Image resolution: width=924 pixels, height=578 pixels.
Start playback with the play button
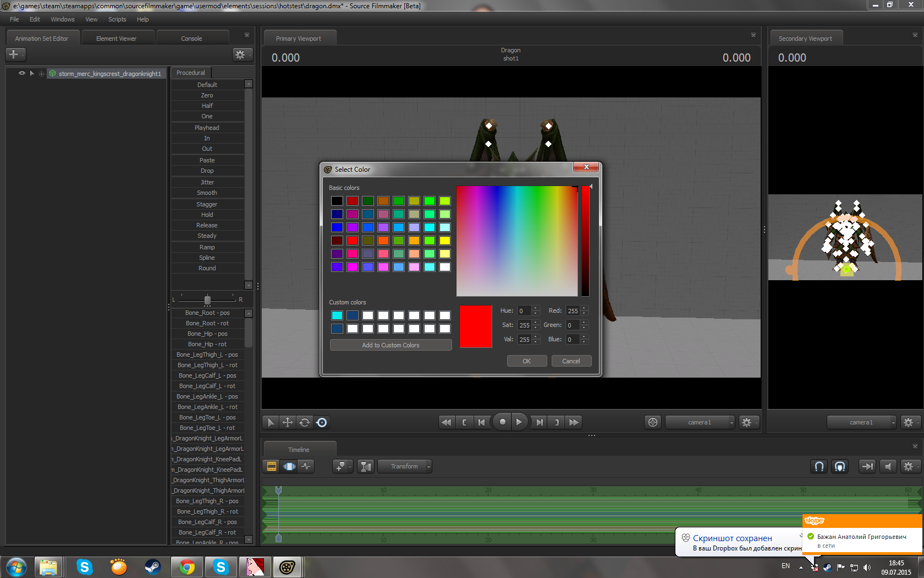tap(519, 422)
